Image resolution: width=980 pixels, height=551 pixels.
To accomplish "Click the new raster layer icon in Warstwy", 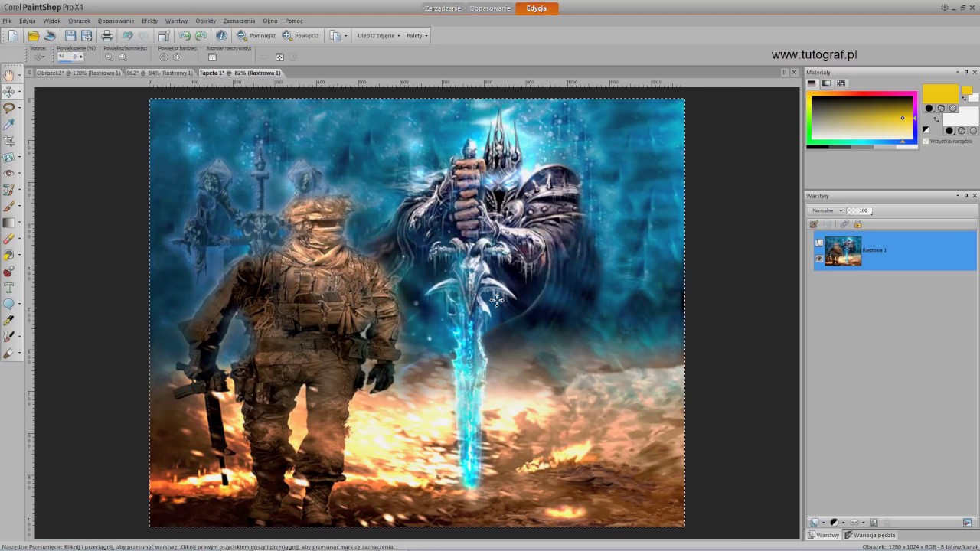I will tap(815, 522).
